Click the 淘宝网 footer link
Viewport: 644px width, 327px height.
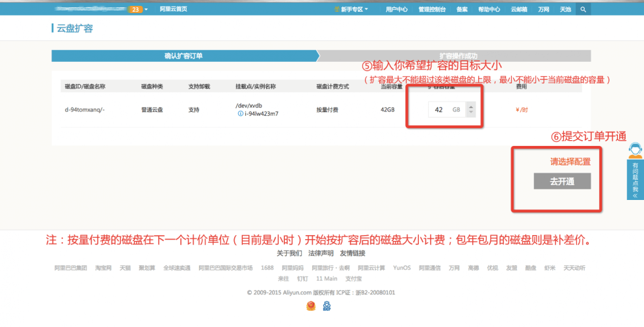click(x=103, y=268)
